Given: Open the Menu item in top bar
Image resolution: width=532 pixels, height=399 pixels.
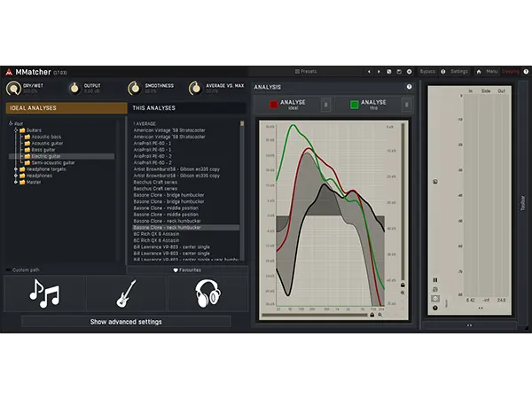Looking at the screenshot, I should (491, 71).
